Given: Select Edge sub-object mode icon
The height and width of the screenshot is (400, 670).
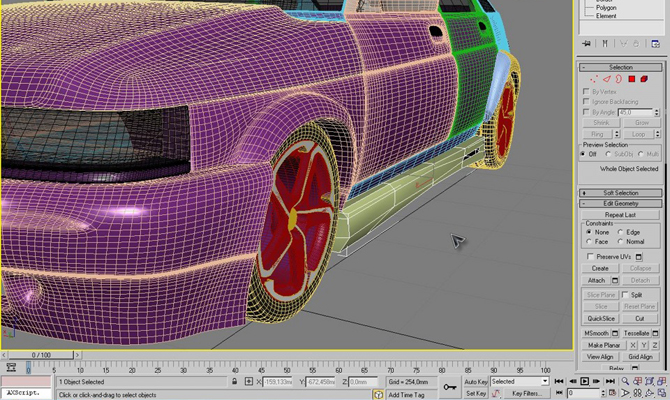Looking at the screenshot, I should (x=606, y=79).
